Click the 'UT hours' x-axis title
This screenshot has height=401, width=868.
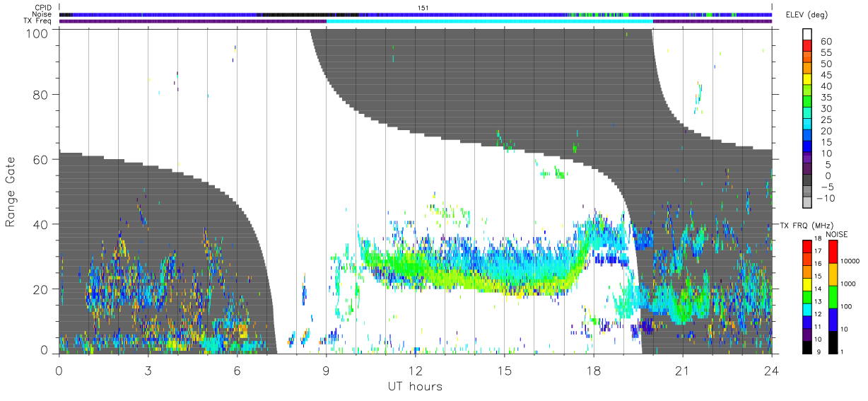point(415,386)
